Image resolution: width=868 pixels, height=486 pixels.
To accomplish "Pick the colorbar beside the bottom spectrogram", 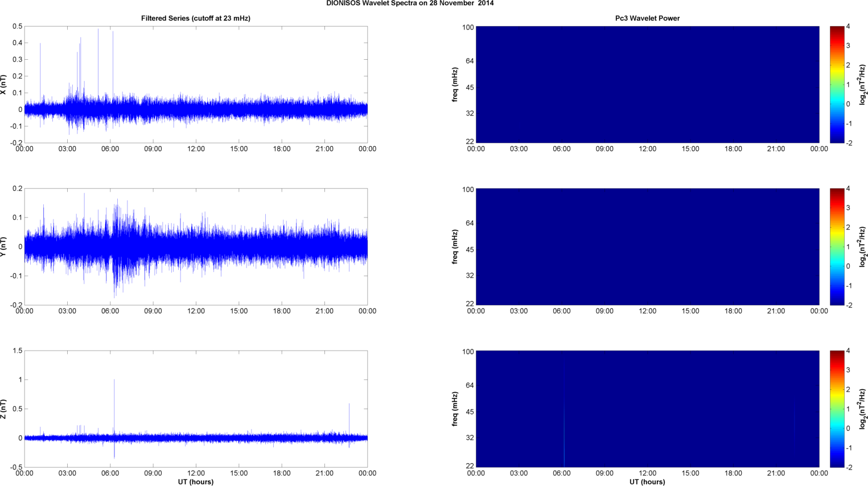I will pyautogui.click(x=837, y=409).
